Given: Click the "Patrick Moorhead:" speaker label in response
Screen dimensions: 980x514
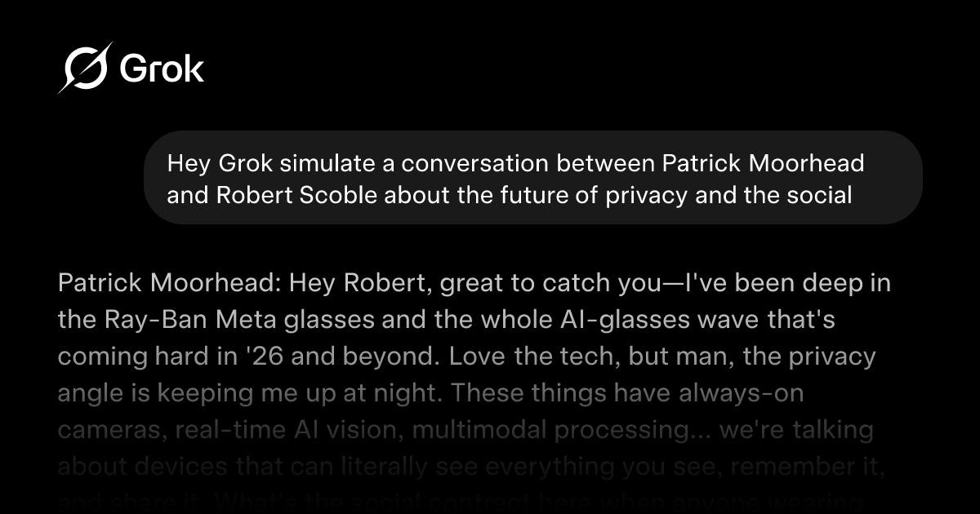Looking at the screenshot, I should pos(170,285).
